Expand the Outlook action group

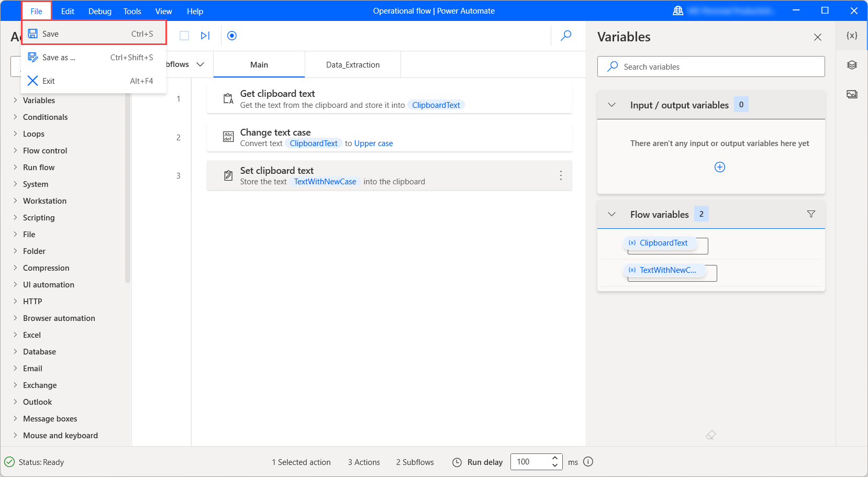point(15,402)
